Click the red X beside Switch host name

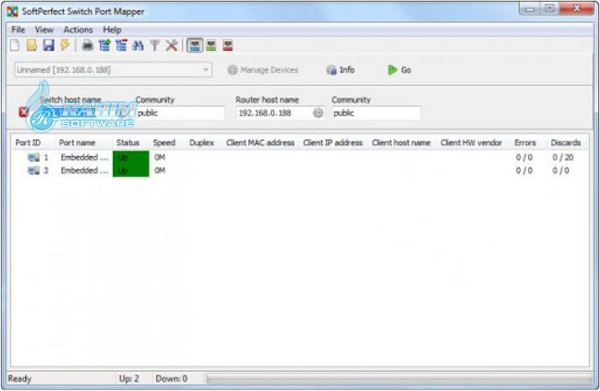point(24,112)
